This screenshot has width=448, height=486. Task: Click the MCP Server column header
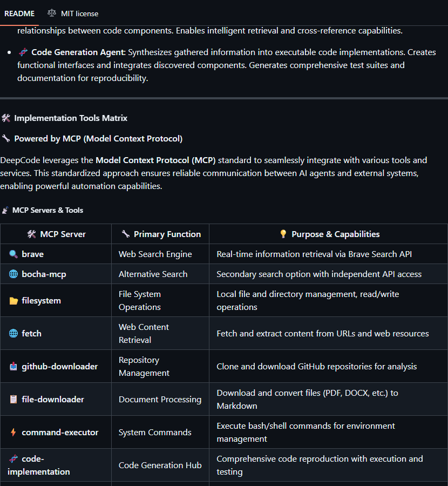coord(56,234)
